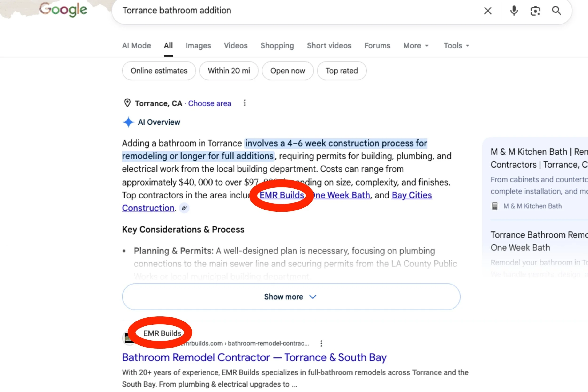Click Choose area link
The image size is (588, 392).
coord(210,103)
